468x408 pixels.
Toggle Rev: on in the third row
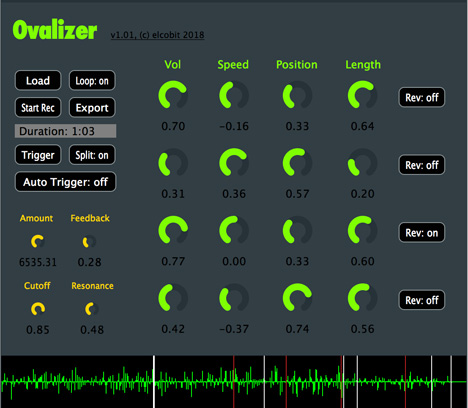[x=422, y=233]
